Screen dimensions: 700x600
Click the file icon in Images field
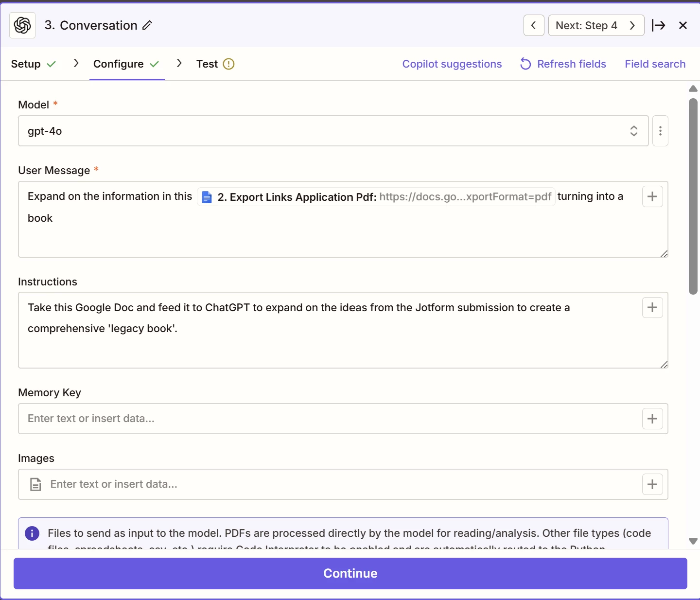click(36, 484)
